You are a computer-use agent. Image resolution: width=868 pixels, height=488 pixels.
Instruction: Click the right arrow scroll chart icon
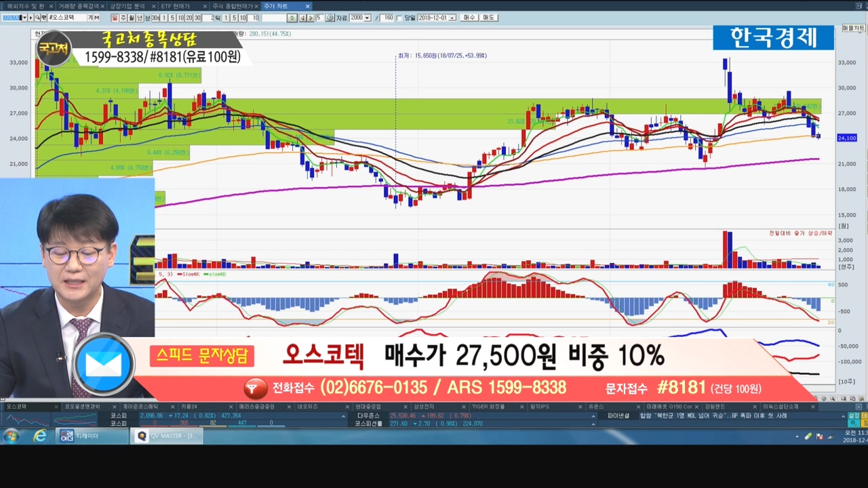pos(311,18)
